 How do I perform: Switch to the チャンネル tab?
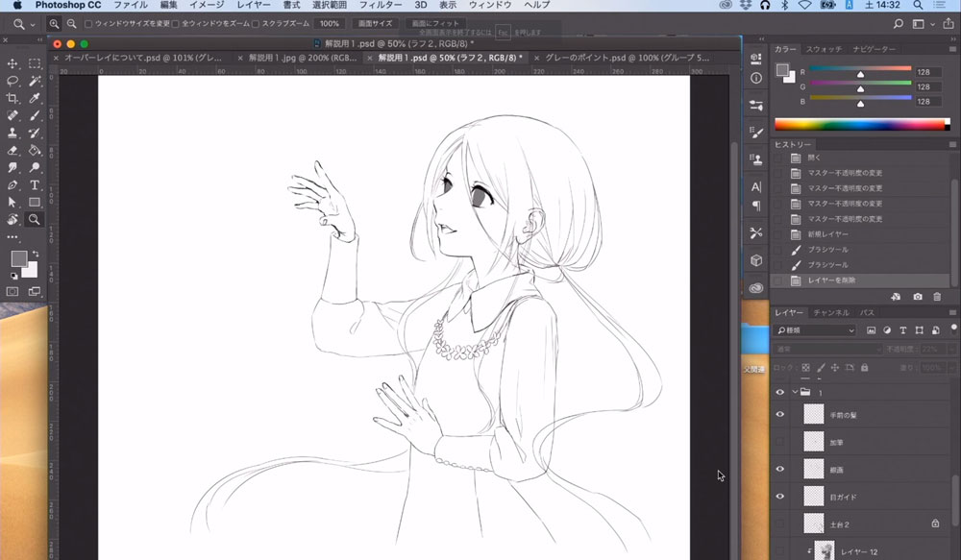831,313
